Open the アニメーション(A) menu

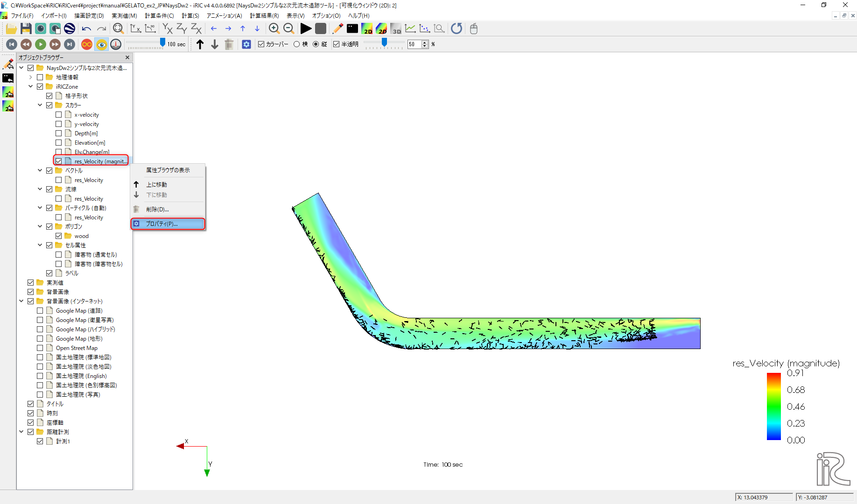click(225, 16)
